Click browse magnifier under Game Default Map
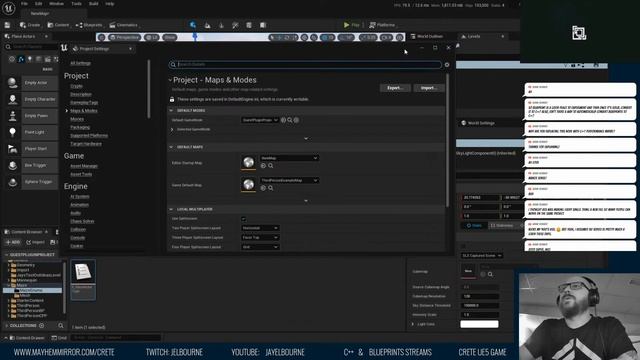This screenshot has width=640, height=360. click(x=271, y=188)
